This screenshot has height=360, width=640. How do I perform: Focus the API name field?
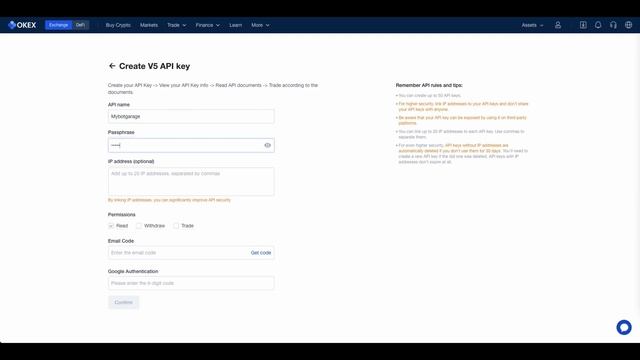click(191, 116)
